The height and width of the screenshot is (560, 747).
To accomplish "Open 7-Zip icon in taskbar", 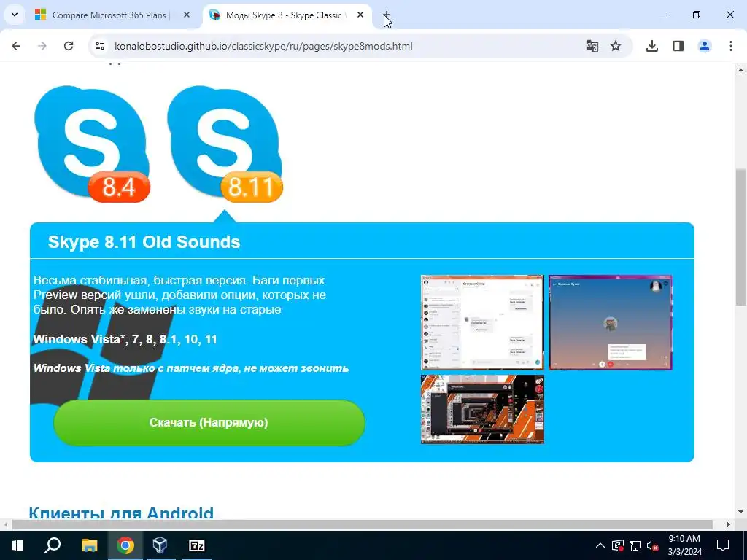I will tap(197, 545).
